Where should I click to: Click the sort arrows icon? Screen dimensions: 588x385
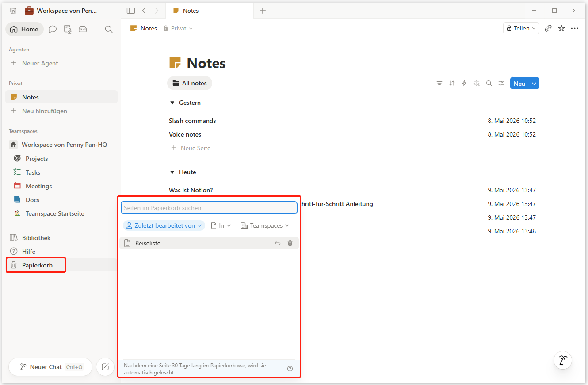pyautogui.click(x=452, y=83)
